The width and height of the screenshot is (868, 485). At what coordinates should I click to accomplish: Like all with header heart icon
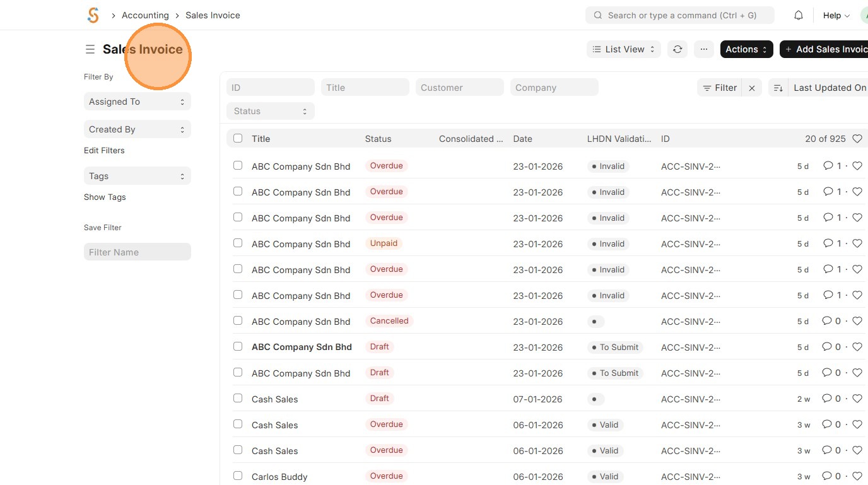click(857, 139)
